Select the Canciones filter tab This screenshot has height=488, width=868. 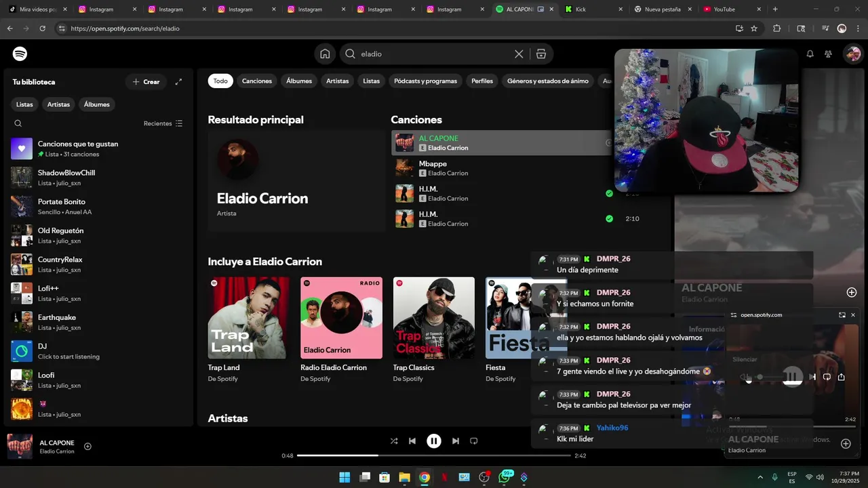coord(257,81)
